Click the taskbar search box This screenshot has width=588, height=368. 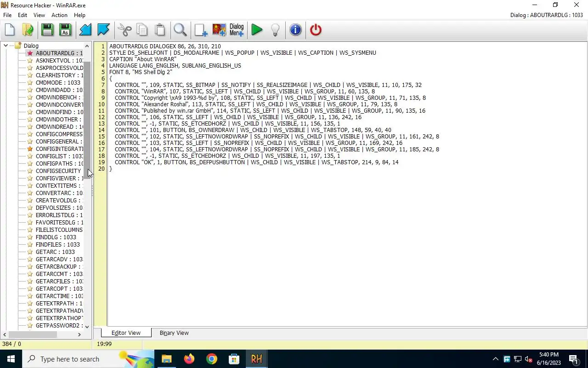tap(88, 359)
